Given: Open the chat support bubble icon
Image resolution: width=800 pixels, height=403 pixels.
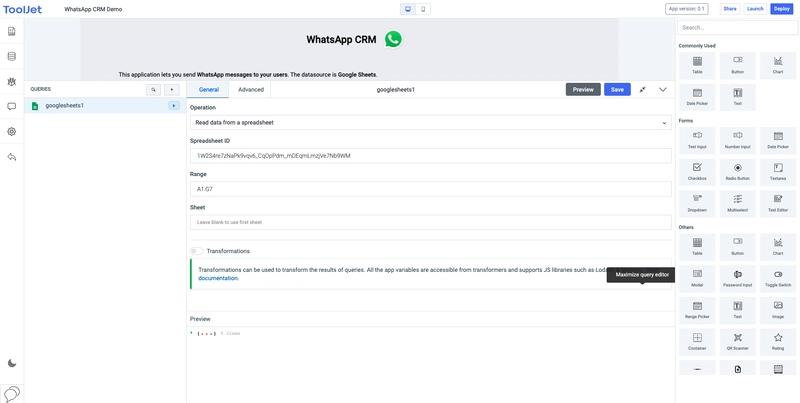Looking at the screenshot, I should 12,393.
